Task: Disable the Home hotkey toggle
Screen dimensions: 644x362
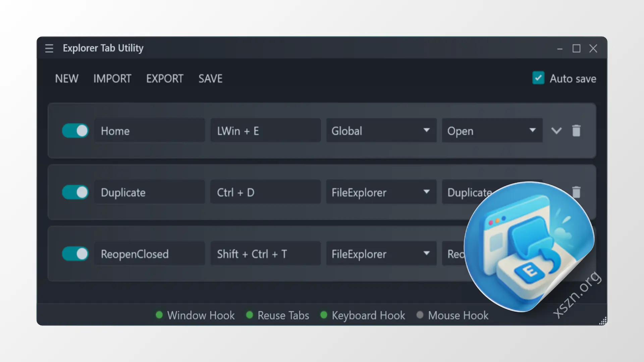Action: (x=75, y=131)
